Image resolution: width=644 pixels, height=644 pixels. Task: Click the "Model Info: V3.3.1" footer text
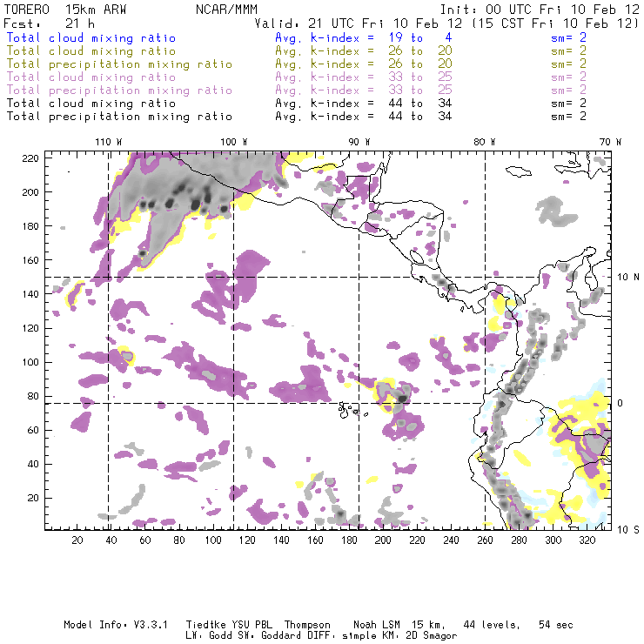pyautogui.click(x=116, y=625)
